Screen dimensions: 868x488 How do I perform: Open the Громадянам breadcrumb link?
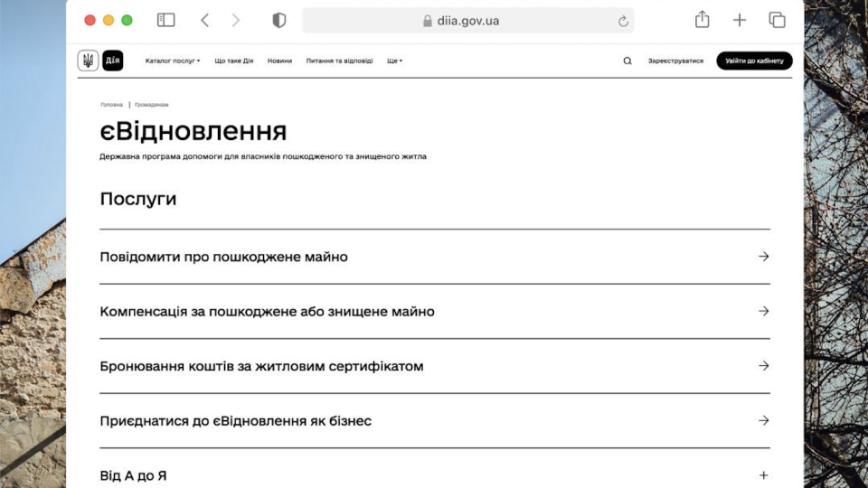(x=152, y=105)
